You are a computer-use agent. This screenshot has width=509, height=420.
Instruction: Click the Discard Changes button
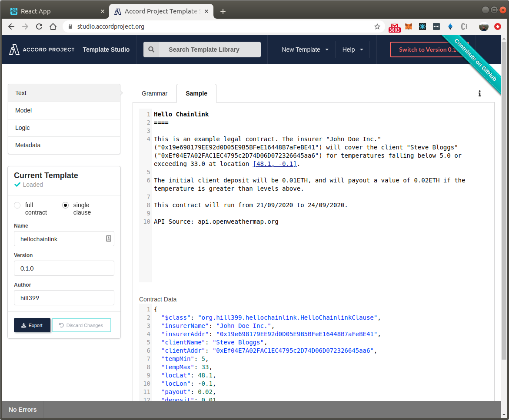[x=81, y=325]
